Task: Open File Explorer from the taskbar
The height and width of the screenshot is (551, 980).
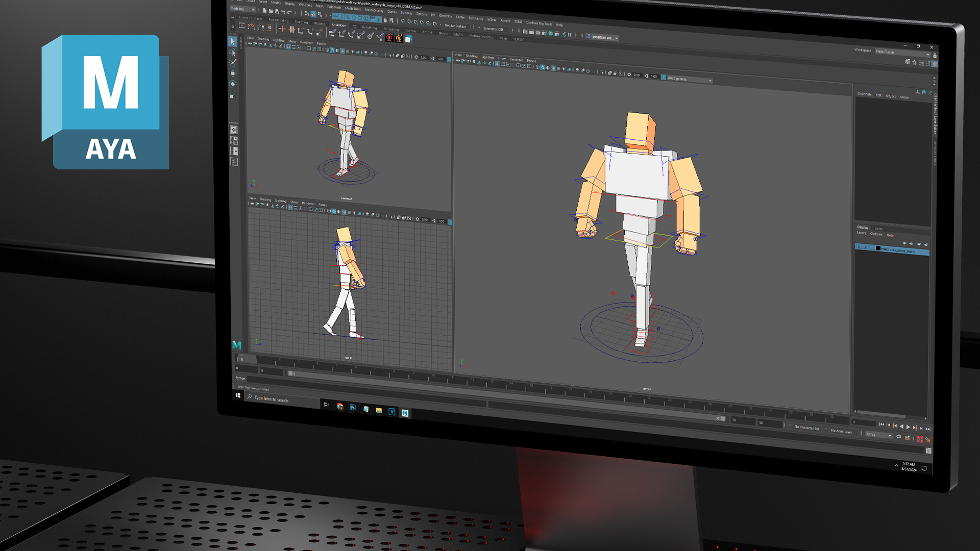Action: click(x=379, y=410)
